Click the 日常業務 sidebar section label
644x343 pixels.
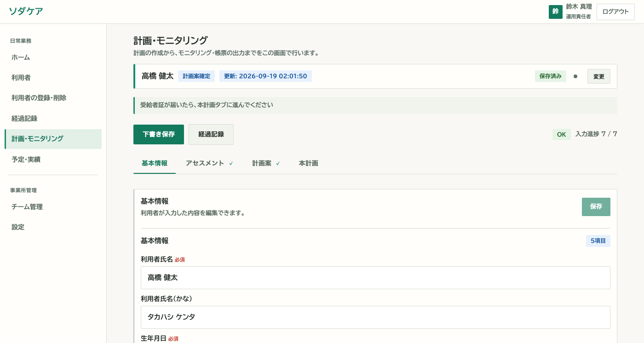click(21, 41)
